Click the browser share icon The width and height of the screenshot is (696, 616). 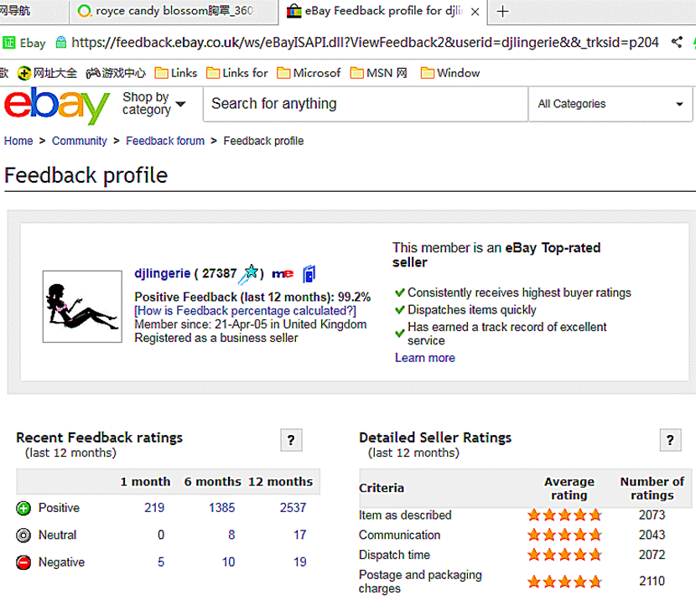point(677,42)
